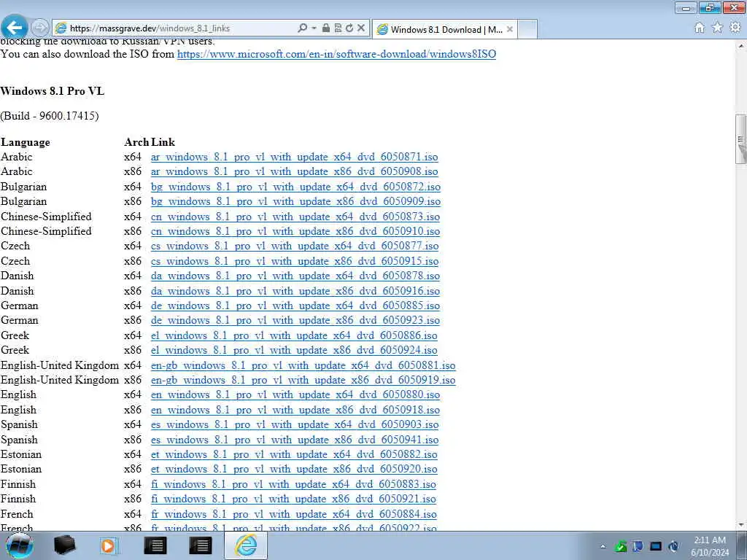Download Finnish x86 ISO link 6050921
747x560 pixels.
click(293, 499)
